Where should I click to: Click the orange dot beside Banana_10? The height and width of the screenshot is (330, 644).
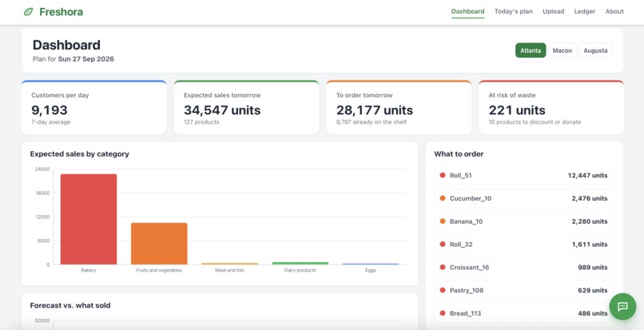point(443,221)
